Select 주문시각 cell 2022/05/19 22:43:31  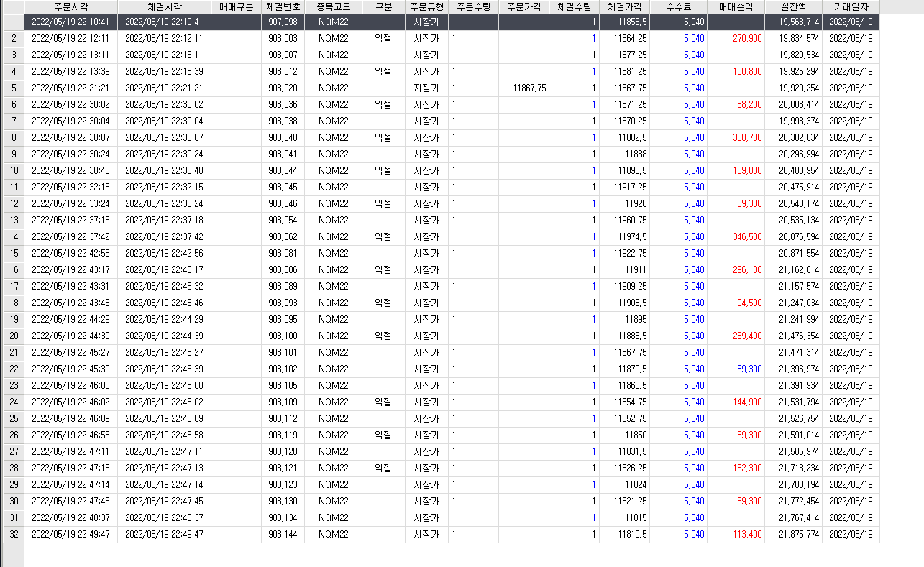click(71, 286)
